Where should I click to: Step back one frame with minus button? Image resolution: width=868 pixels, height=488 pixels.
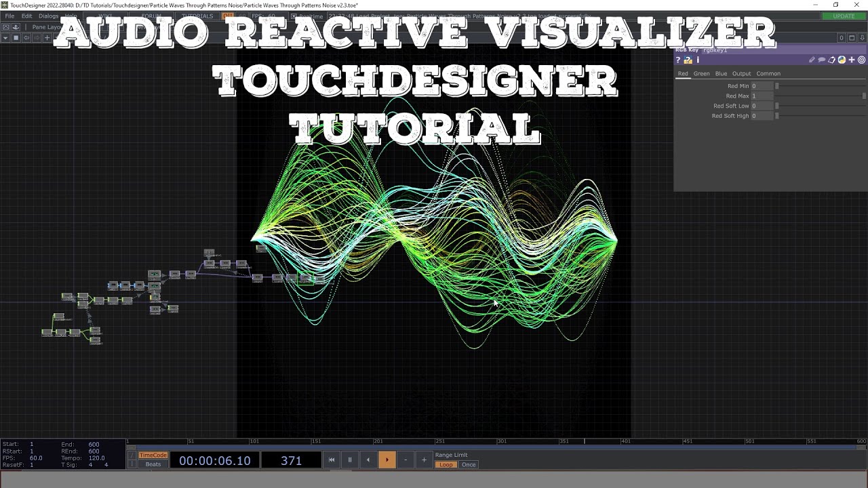(x=406, y=460)
